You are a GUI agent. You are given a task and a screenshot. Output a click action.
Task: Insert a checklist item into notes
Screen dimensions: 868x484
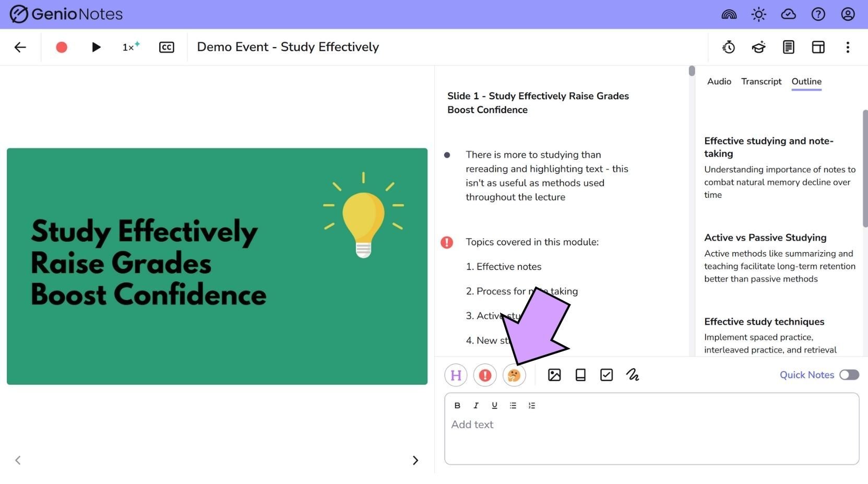tap(606, 375)
